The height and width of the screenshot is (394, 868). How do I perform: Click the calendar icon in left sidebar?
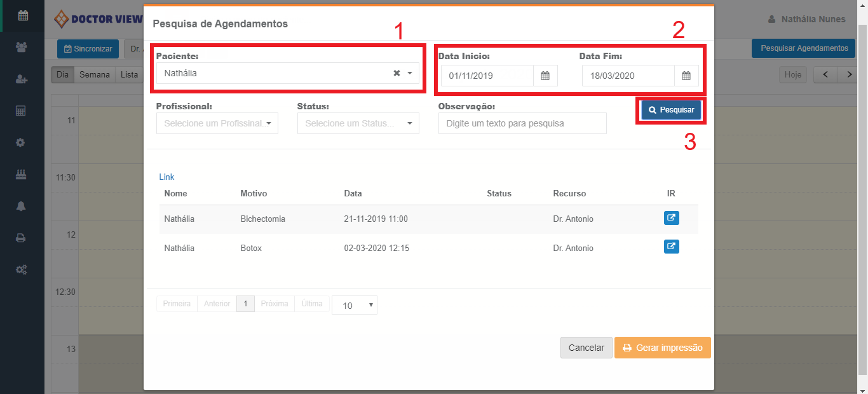pos(23,16)
